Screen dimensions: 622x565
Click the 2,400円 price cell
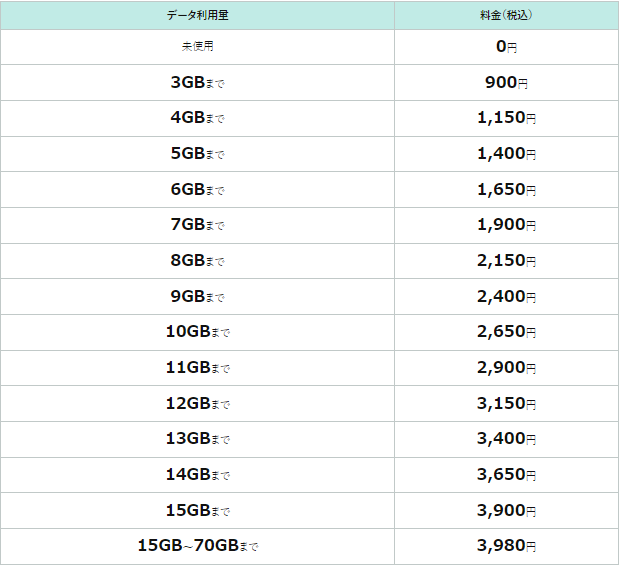[x=506, y=297]
